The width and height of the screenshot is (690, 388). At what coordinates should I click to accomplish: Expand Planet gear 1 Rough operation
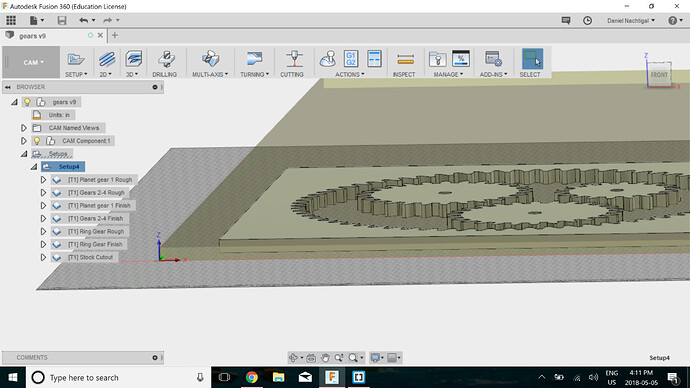coord(43,179)
